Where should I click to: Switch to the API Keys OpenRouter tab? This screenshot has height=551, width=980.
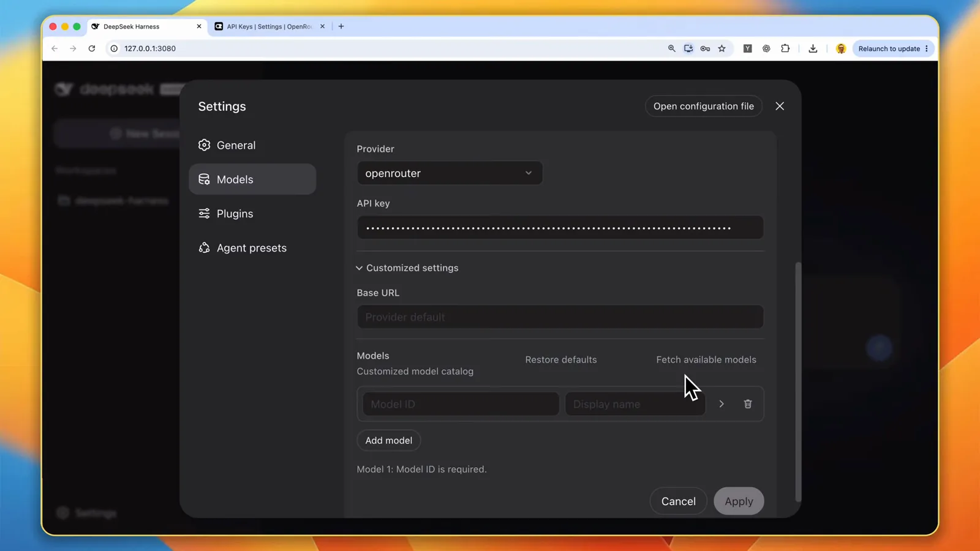click(x=269, y=26)
